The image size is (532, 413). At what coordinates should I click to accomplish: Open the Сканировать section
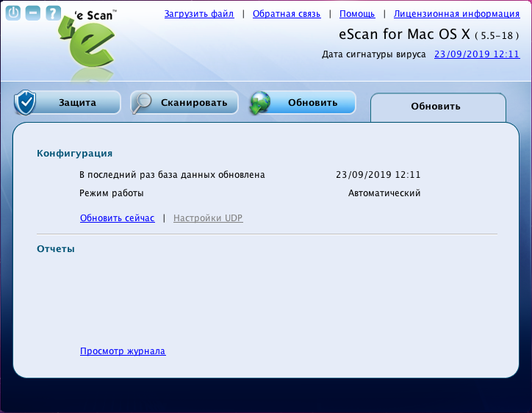[184, 102]
